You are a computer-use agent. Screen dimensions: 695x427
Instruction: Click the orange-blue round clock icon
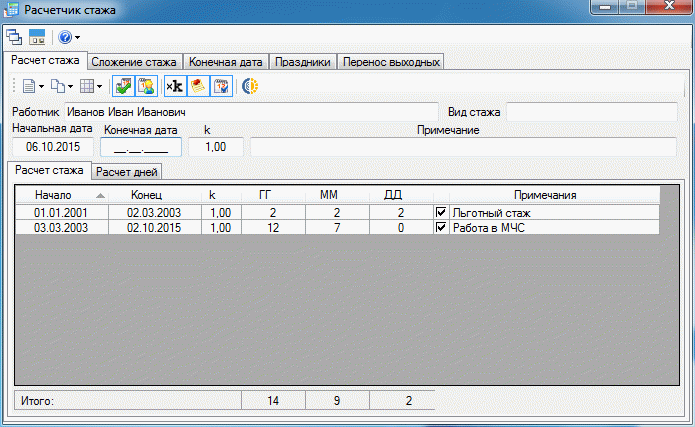point(250,87)
